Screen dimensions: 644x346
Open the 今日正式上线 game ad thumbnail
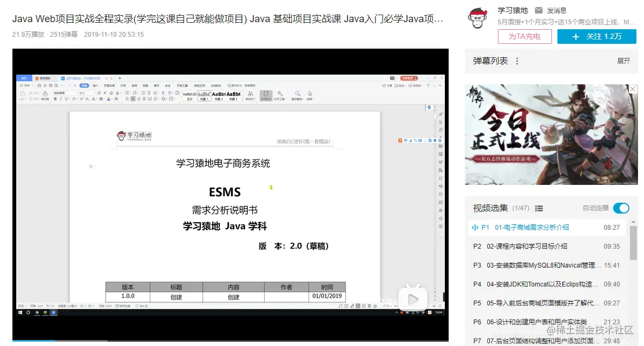click(x=551, y=134)
